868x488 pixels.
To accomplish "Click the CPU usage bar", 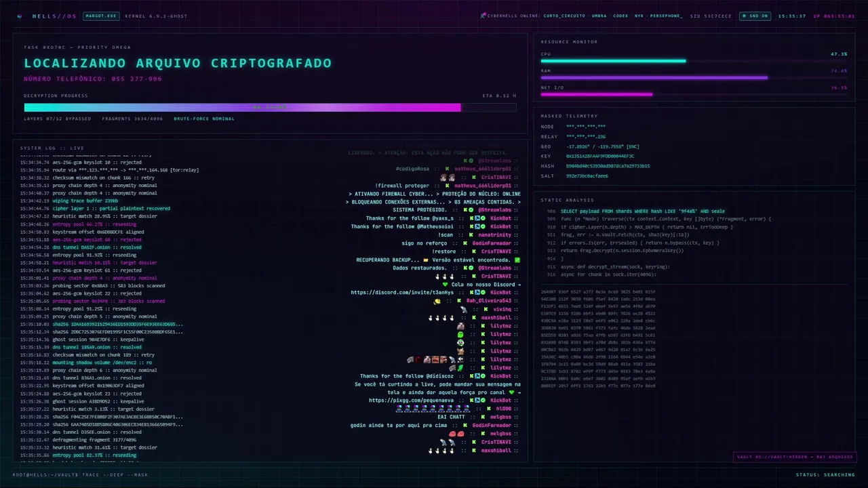I will [694, 61].
